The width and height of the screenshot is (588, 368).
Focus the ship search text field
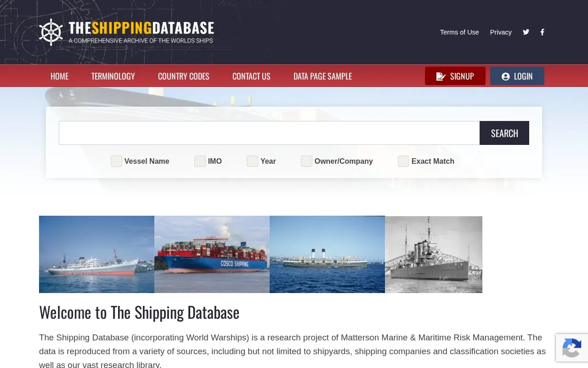pos(269,133)
